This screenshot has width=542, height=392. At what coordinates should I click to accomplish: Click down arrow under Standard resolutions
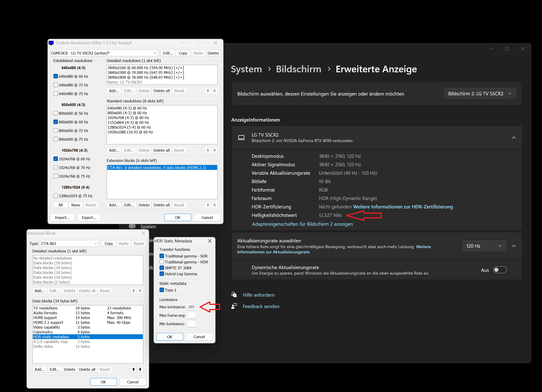coord(215,150)
